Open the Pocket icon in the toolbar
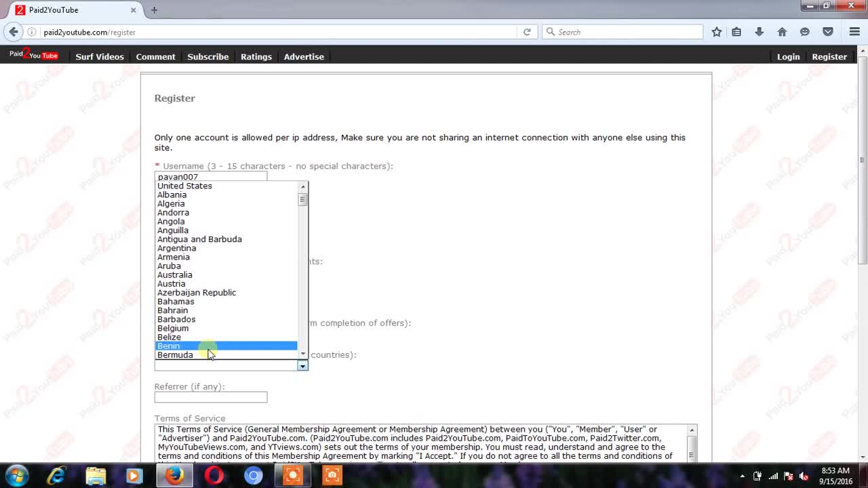This screenshot has width=868, height=488. (828, 32)
